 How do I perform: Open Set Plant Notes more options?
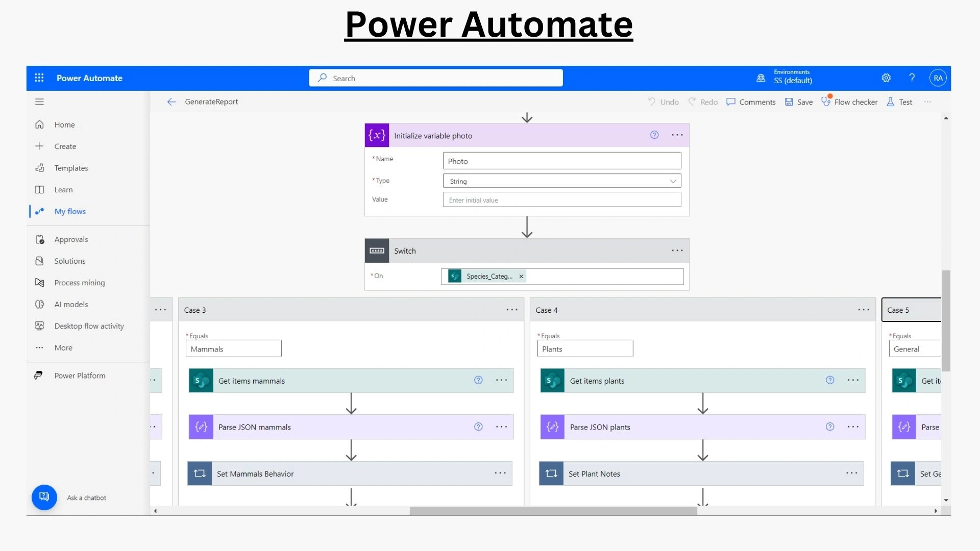852,473
